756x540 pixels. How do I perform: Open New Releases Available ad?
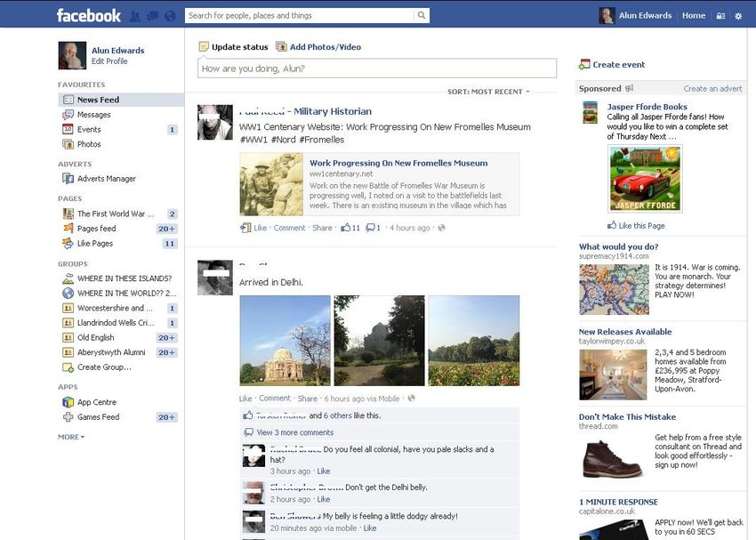(x=625, y=332)
